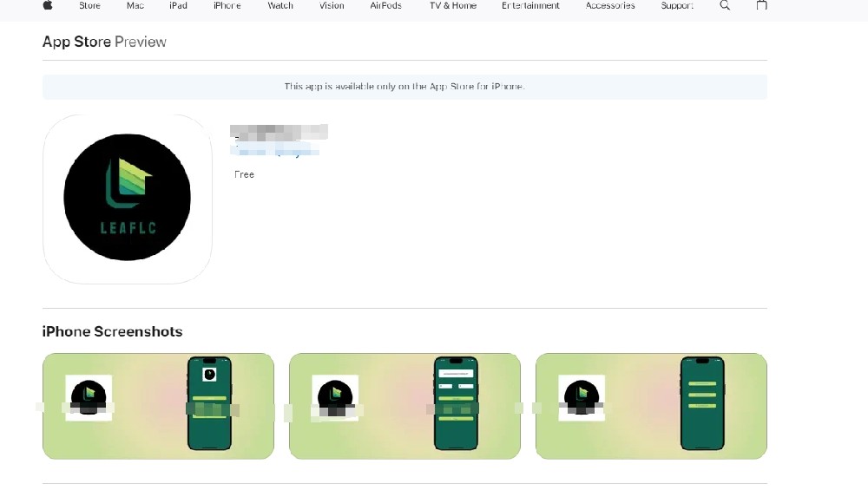Go to Entertainment in navigation
The height and width of the screenshot is (490, 868).
(x=531, y=5)
